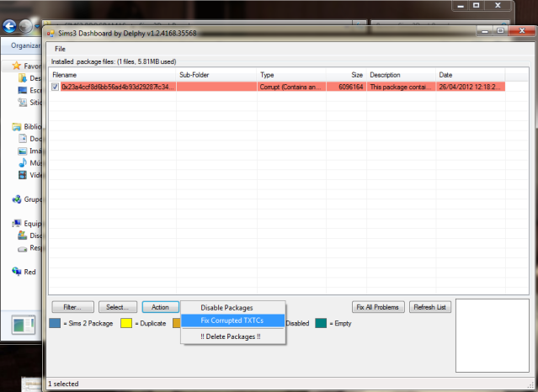Open the File menu
Viewport: 538px width, 392px height.
[x=60, y=49]
